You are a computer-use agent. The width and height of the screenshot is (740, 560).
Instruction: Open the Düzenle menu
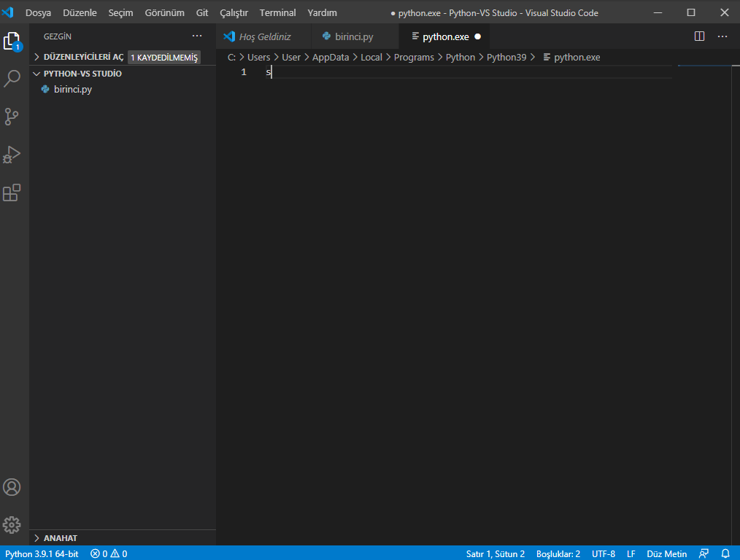(x=80, y=12)
